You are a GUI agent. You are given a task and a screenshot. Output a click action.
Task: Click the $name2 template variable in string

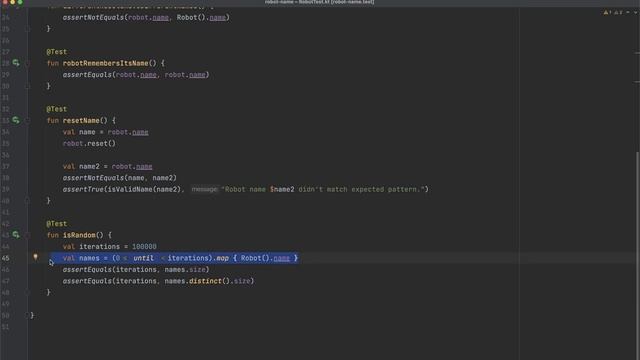282,189
